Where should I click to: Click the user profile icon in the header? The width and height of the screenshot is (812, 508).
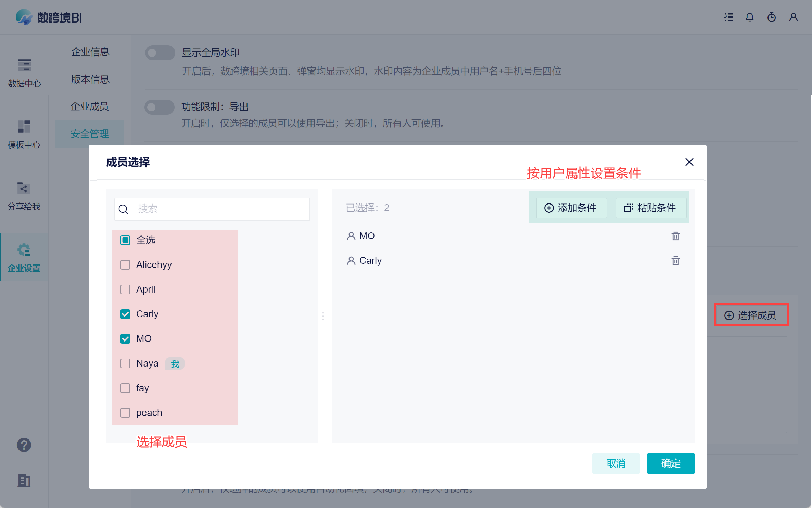pyautogui.click(x=794, y=17)
